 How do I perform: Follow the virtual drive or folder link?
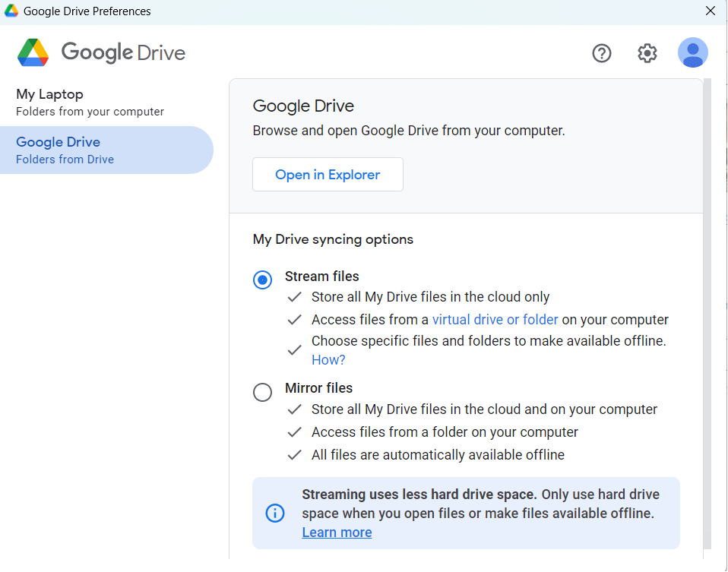[495, 320]
